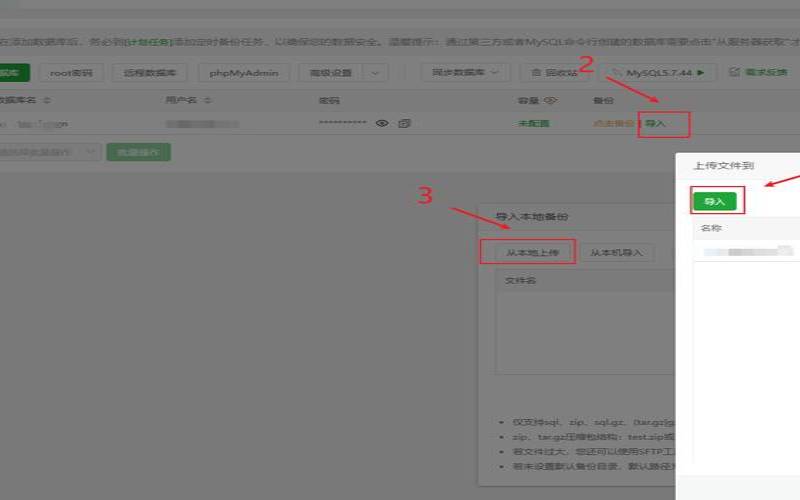Click the MySQL5.7.44 play arrow icon
The height and width of the screenshot is (500, 800).
pyautogui.click(x=701, y=72)
